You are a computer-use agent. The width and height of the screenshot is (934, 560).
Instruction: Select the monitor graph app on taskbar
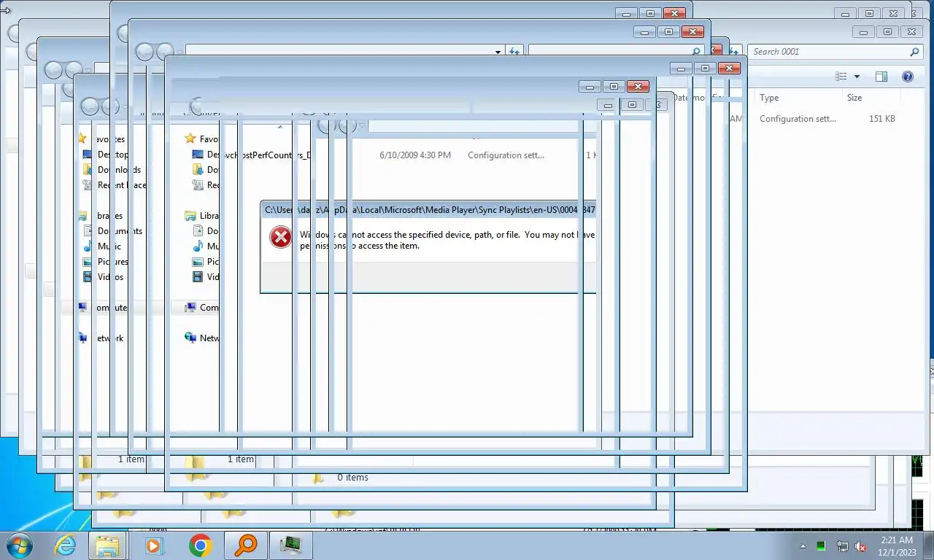[291, 545]
